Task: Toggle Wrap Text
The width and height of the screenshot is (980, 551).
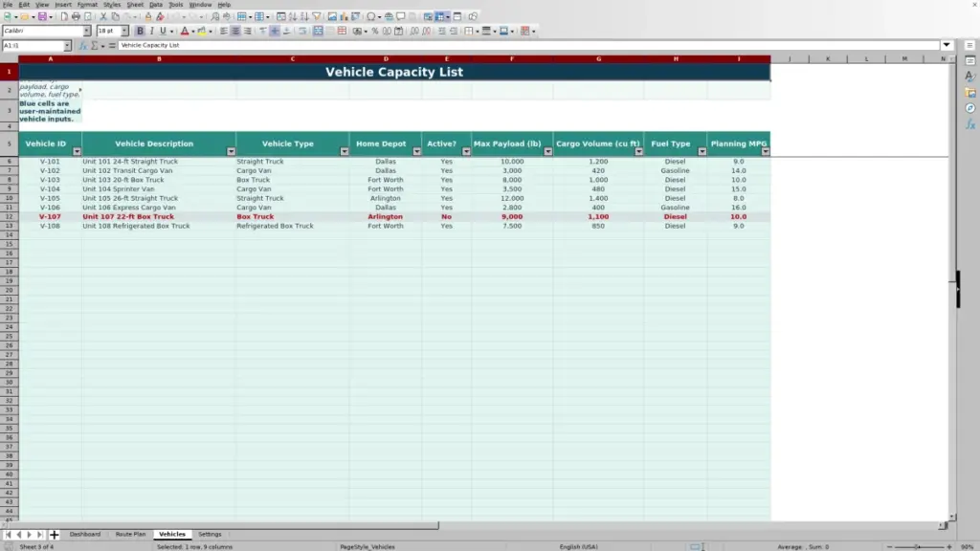Action: pos(302,31)
